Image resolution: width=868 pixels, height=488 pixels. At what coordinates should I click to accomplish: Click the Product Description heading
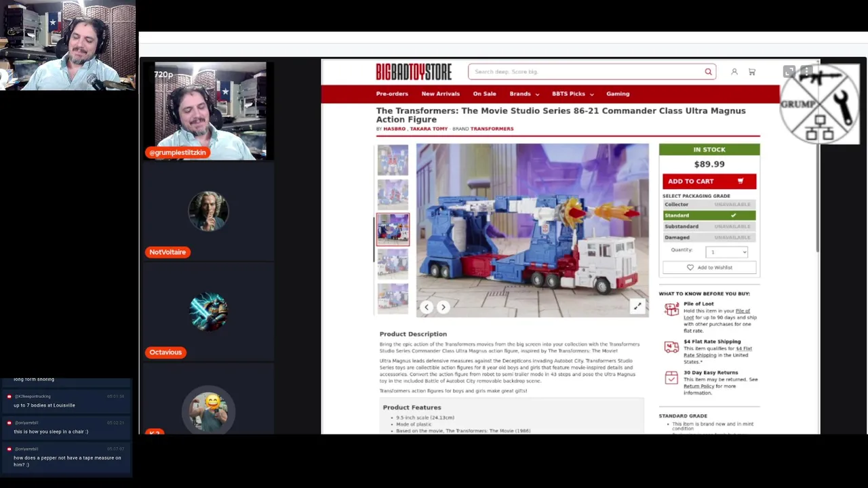click(413, 334)
